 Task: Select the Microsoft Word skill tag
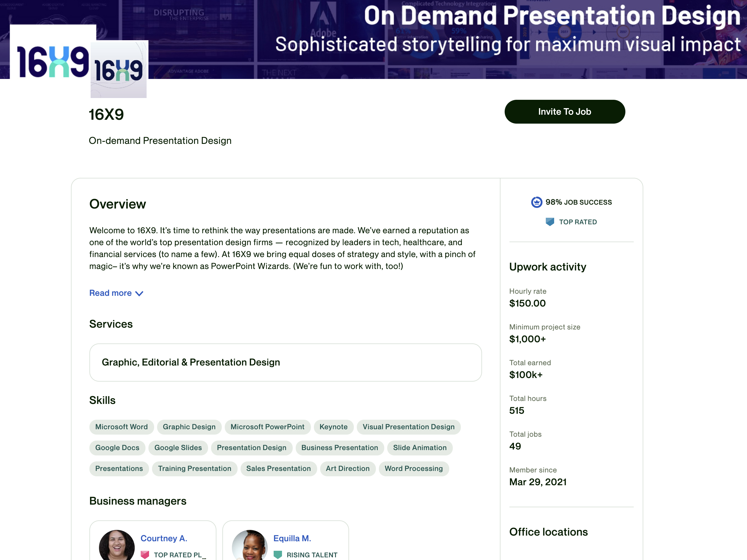[122, 427]
